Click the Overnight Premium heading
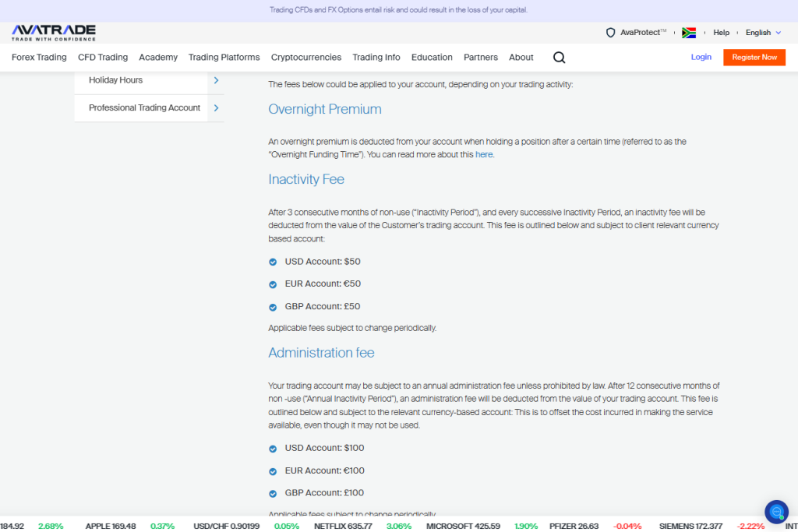 (x=325, y=109)
